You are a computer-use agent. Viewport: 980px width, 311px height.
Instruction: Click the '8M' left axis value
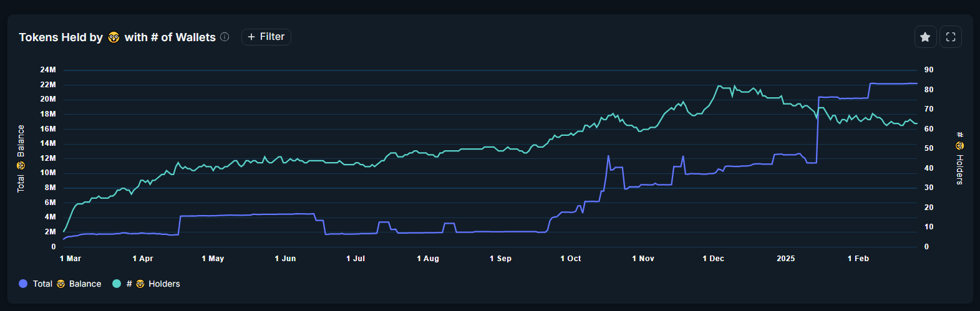51,188
